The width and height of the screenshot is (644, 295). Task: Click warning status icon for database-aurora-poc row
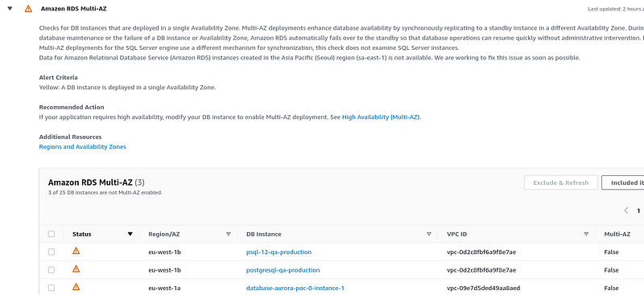[76, 287]
